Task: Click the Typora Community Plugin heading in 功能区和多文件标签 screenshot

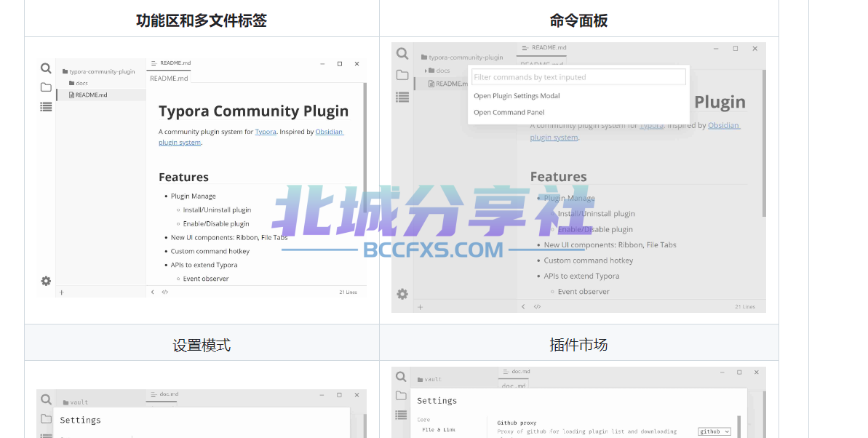Action: click(253, 111)
